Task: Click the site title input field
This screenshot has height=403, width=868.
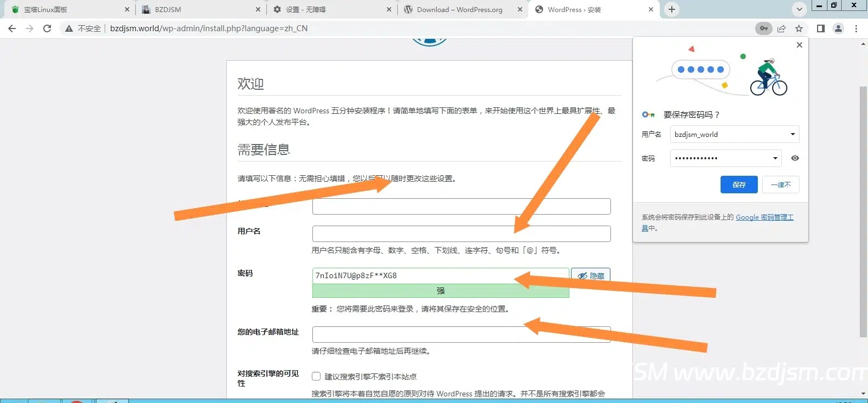Action: tap(461, 206)
